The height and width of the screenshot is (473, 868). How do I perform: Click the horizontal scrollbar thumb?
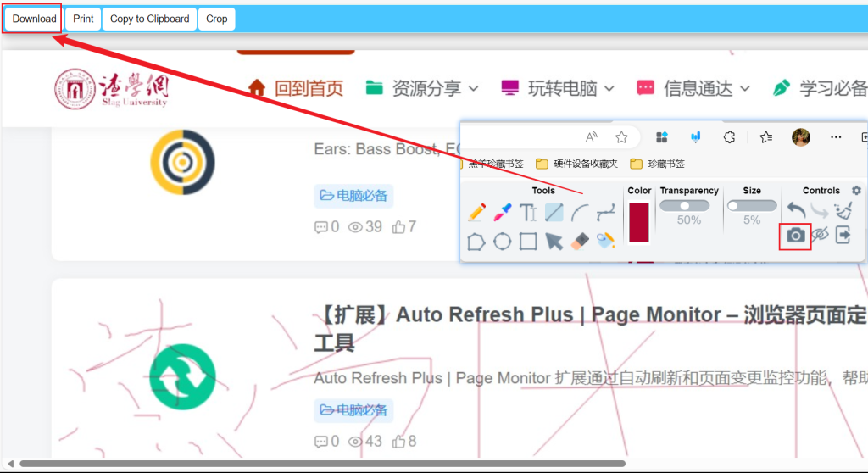(323, 464)
